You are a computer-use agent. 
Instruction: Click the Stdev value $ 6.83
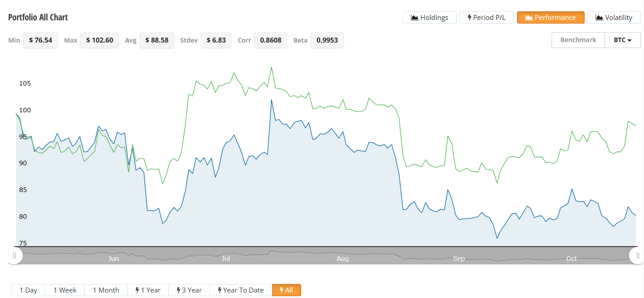(216, 40)
